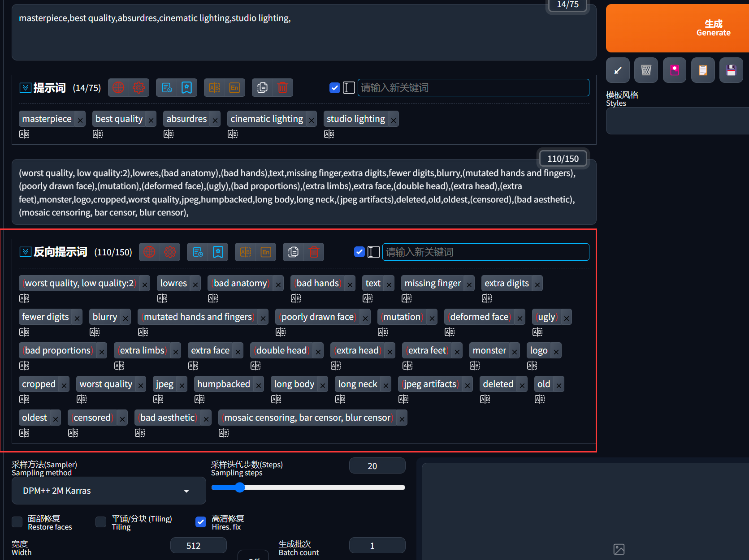Click the pink picture card icon
Viewport: 749px width, 560px height.
(674, 70)
